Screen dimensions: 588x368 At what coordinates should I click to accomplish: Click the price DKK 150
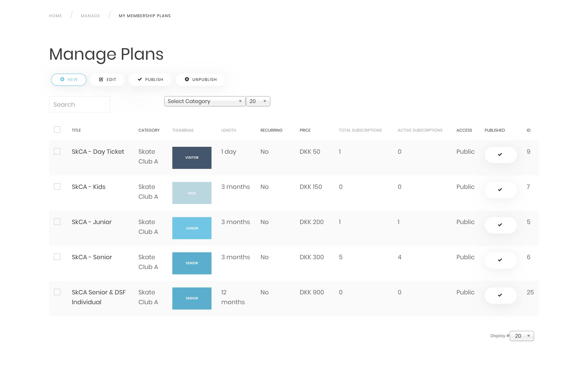click(x=311, y=187)
